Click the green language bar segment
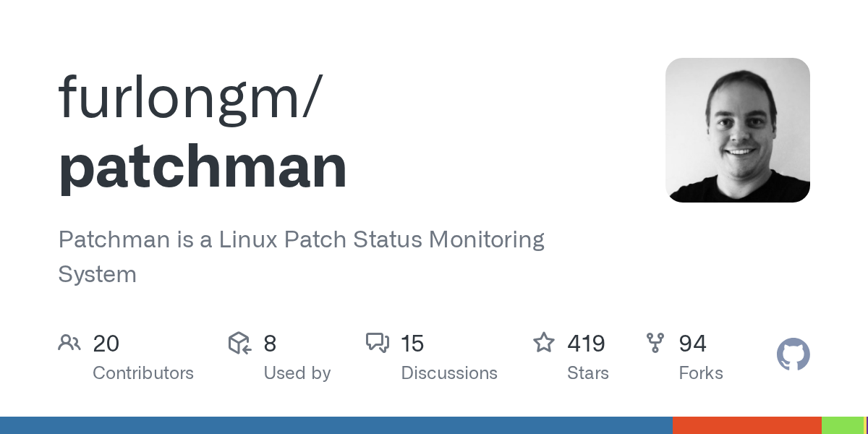This screenshot has height=434, width=868. (x=843, y=425)
